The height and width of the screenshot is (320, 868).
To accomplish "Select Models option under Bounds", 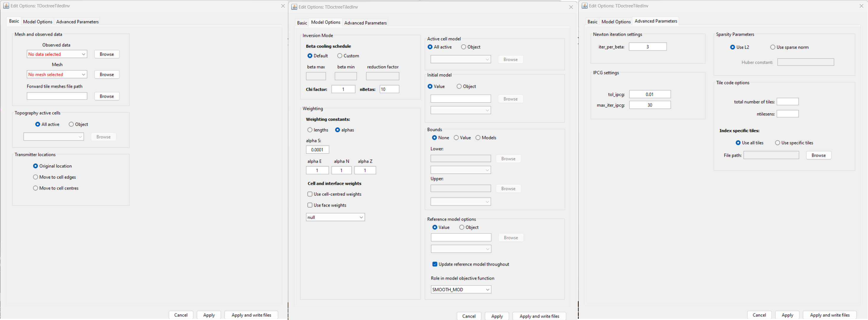I will click(x=486, y=138).
